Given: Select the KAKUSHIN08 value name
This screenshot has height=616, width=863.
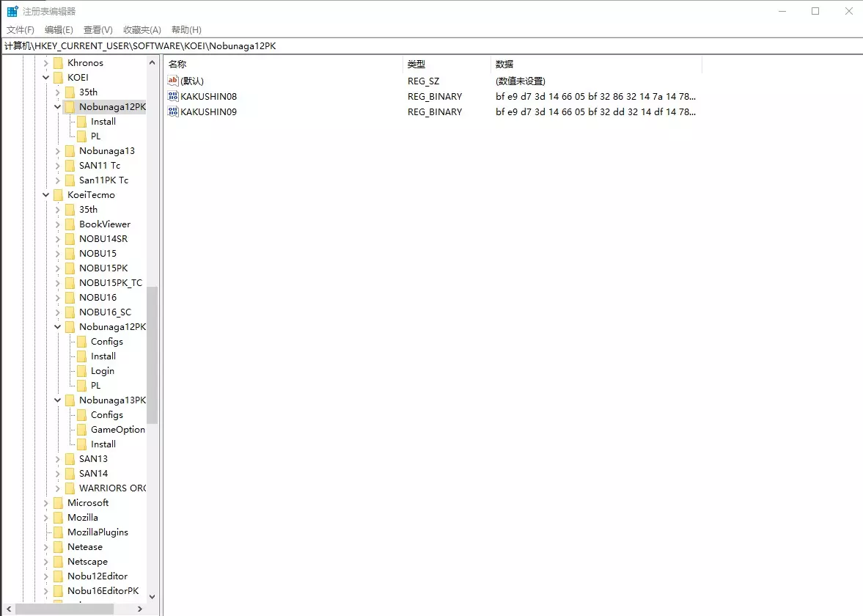Looking at the screenshot, I should [x=208, y=96].
